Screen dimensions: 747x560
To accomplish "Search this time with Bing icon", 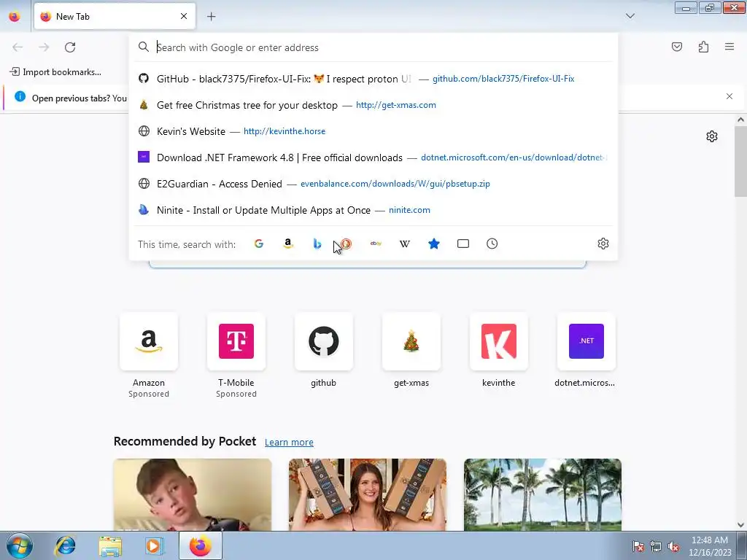I will pyautogui.click(x=317, y=244).
